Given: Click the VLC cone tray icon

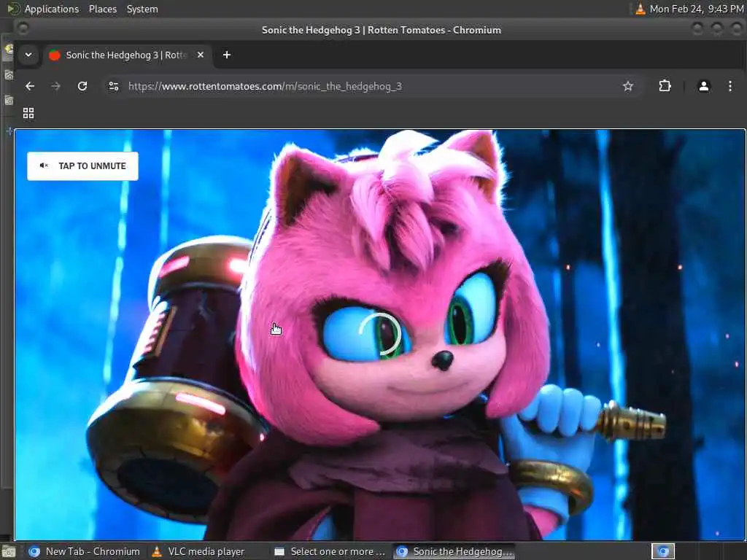Looking at the screenshot, I should 640,9.
